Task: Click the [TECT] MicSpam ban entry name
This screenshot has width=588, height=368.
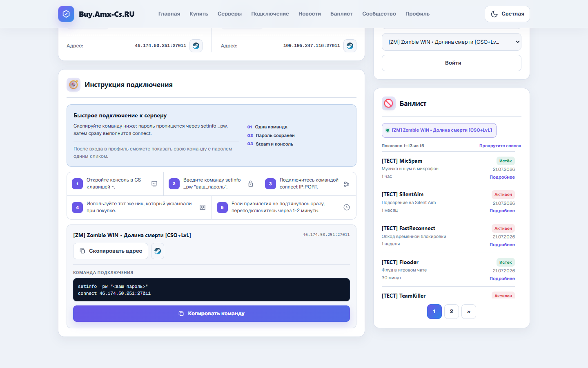Action: click(402, 161)
